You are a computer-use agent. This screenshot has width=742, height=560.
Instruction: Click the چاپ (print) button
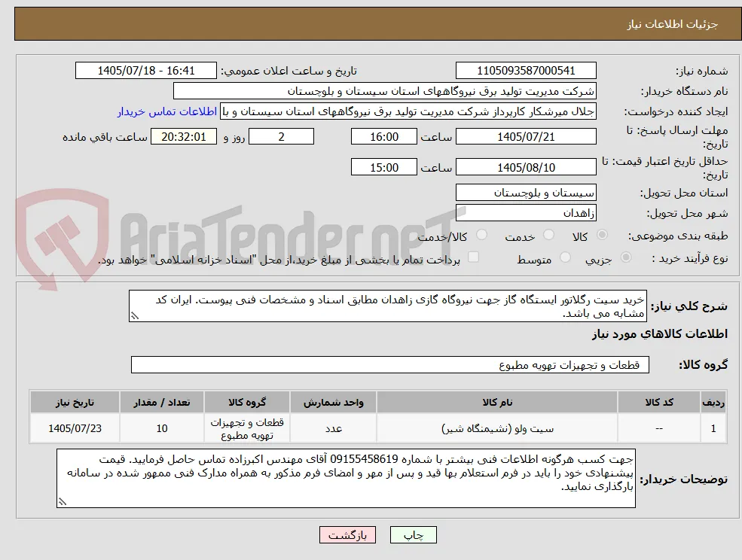pos(413,535)
